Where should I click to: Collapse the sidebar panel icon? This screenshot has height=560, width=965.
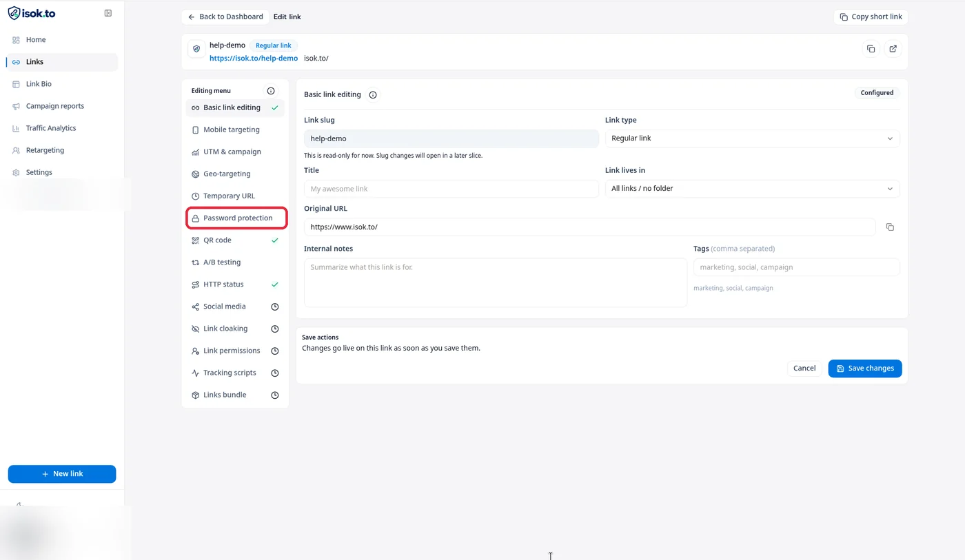click(108, 13)
